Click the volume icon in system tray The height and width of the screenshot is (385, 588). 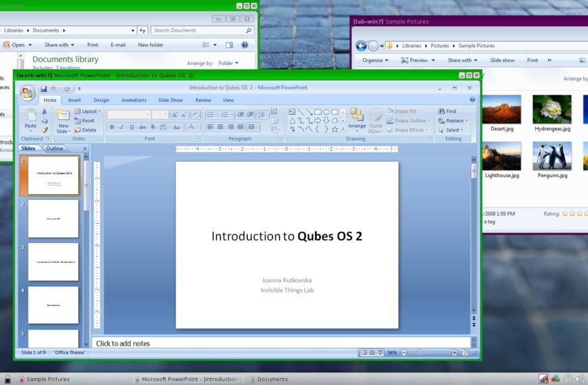(x=579, y=379)
